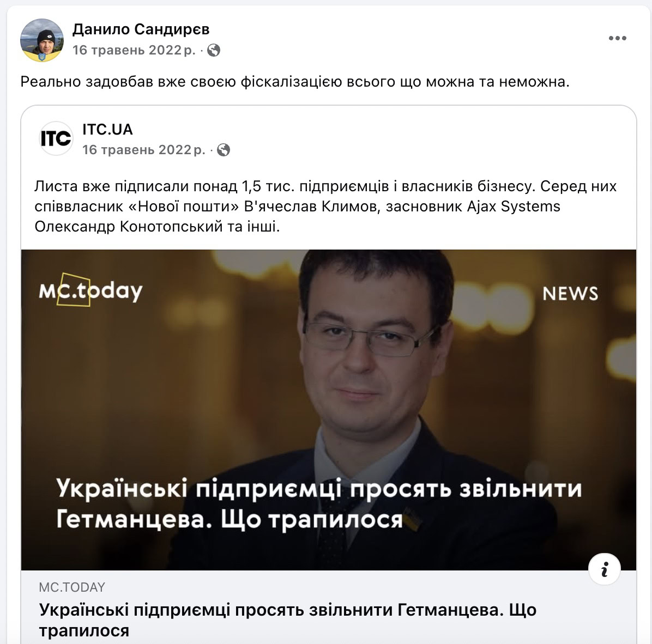Open Данило Сандирєв's profile picture

[x=41, y=40]
